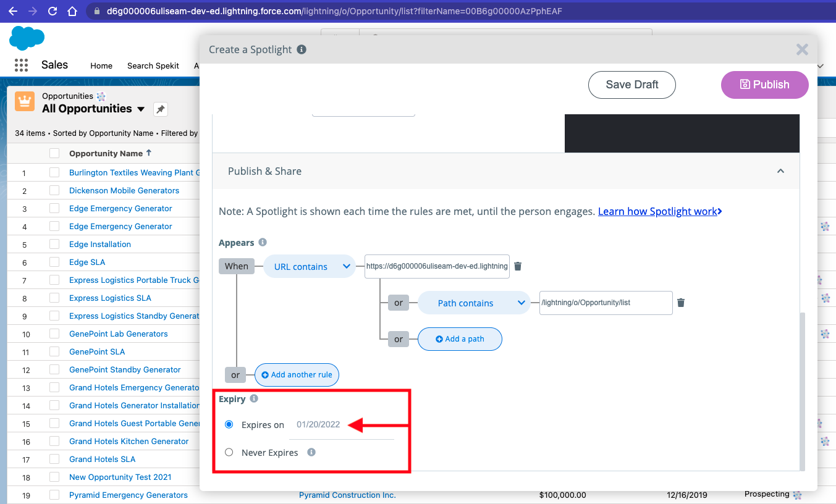Open Grand Hotels Kitchen Generator opportunity
Viewport: 836px width, 504px height.
129,441
